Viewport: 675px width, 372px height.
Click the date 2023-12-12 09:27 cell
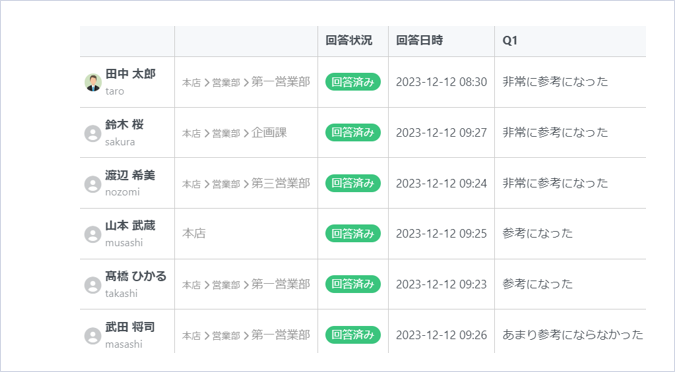441,133
